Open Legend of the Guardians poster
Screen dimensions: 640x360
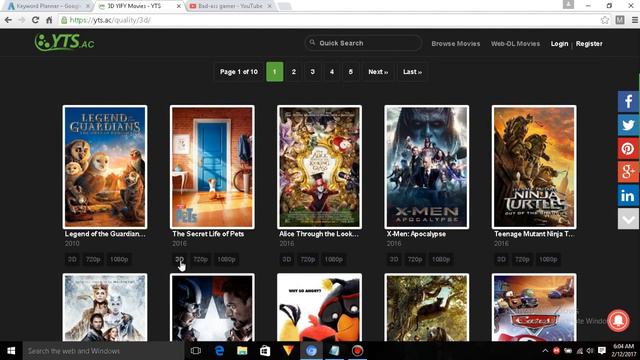pos(105,167)
